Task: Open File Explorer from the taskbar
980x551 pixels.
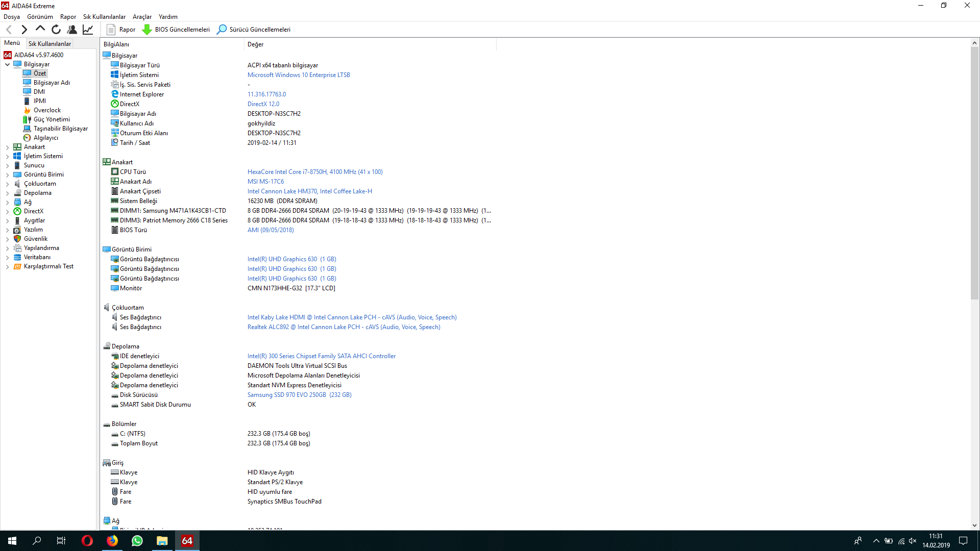Action: coord(162,541)
